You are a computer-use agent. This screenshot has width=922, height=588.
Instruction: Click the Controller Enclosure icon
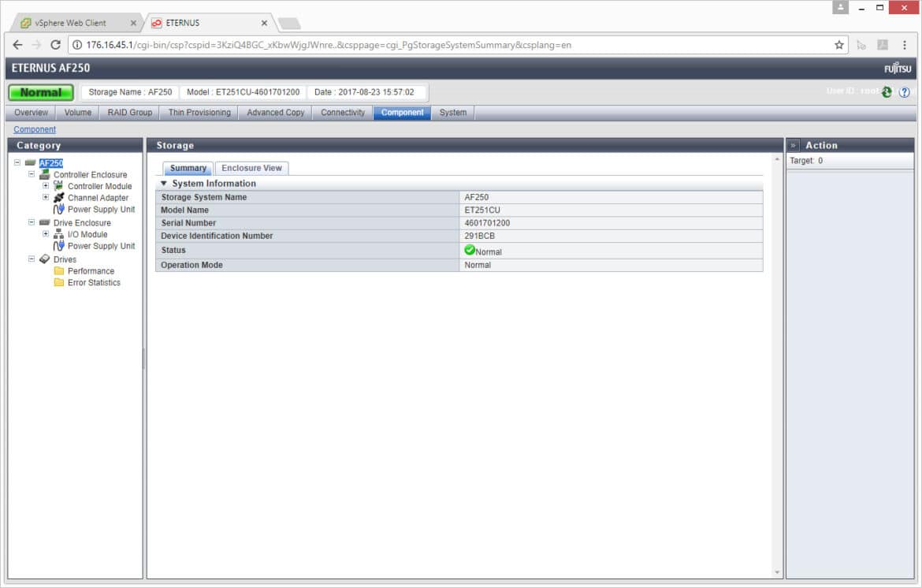45,175
